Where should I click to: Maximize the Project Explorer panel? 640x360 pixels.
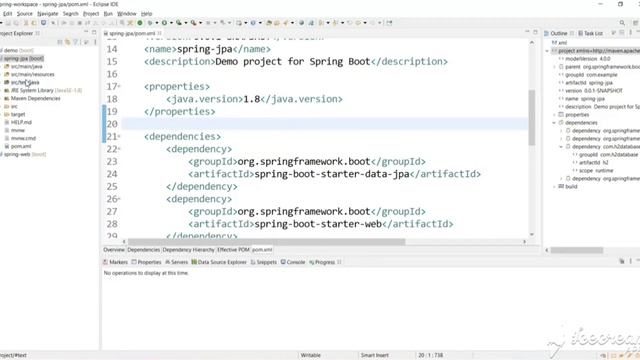coord(94,32)
